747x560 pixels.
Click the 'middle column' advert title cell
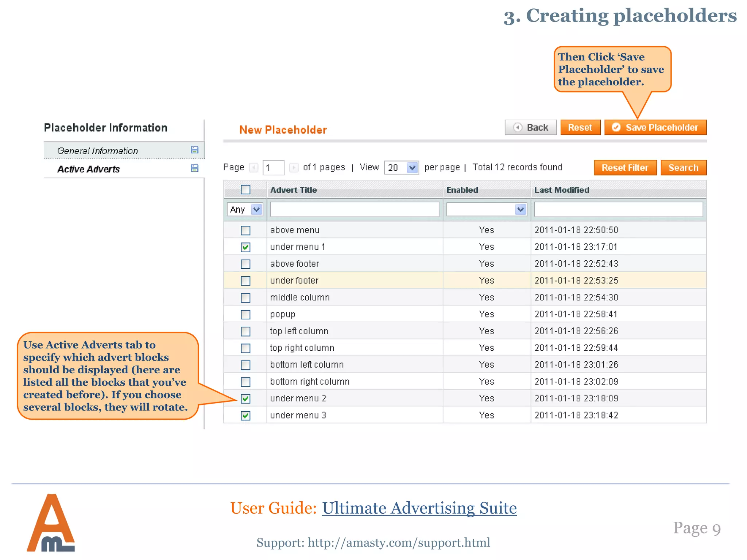355,297
